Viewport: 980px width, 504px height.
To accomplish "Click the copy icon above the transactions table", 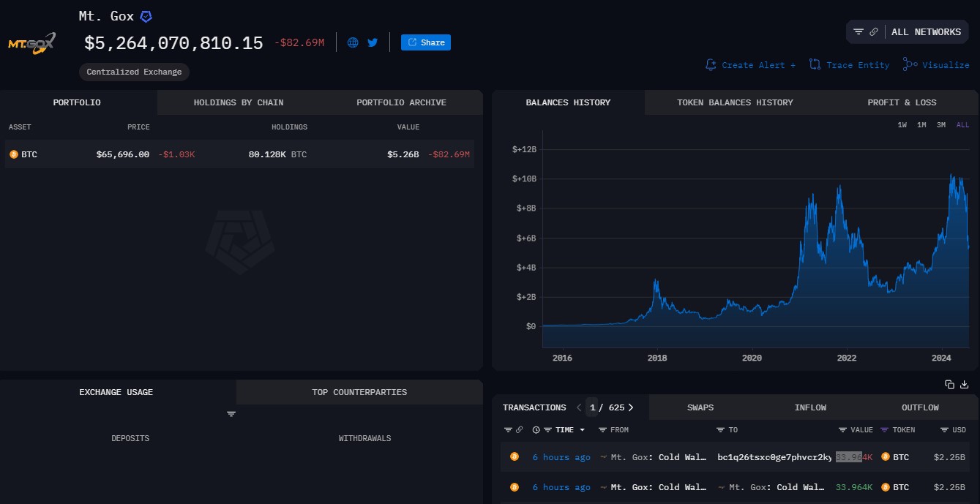I will 949,384.
